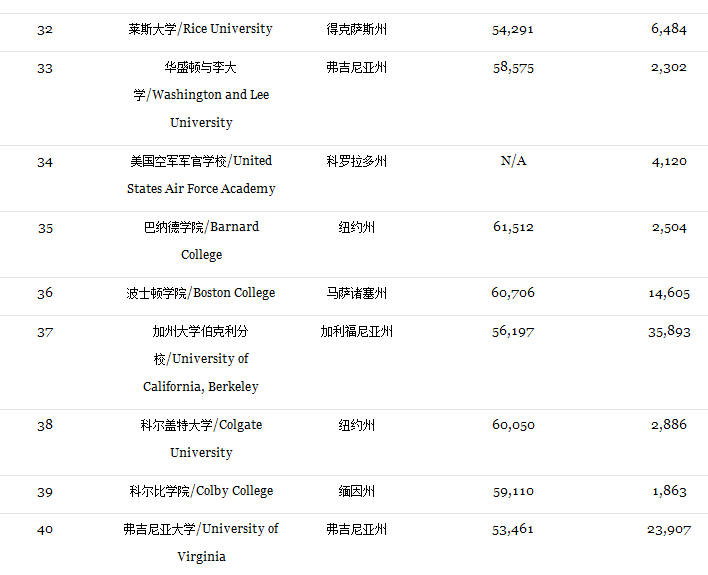Click the 缅因州 state cell
The image size is (708, 575).
coord(356,491)
